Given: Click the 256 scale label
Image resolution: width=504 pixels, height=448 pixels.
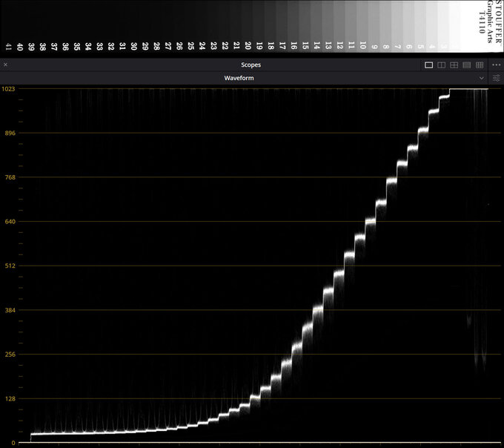Looking at the screenshot, I should point(10,355).
